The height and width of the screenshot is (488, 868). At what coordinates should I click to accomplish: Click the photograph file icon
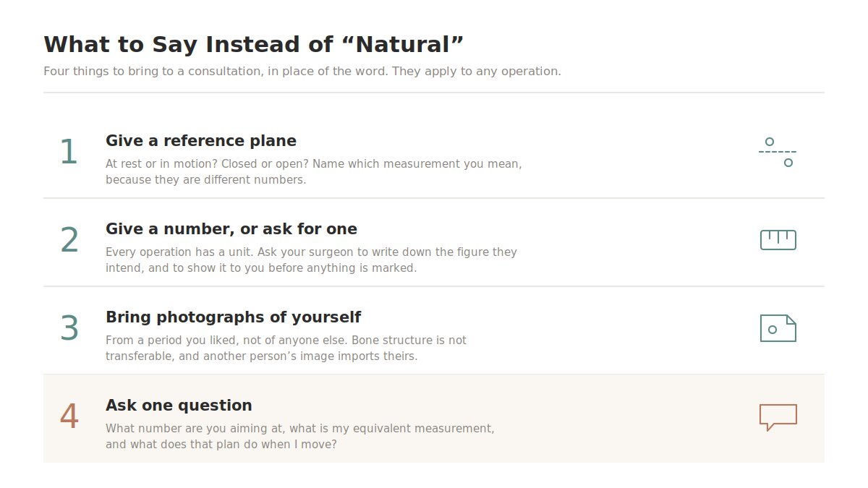point(778,328)
